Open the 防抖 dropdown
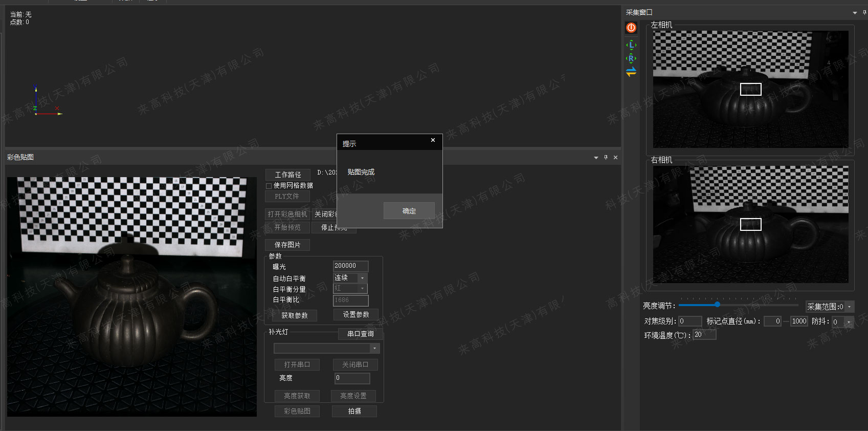The image size is (868, 431). [x=849, y=322]
